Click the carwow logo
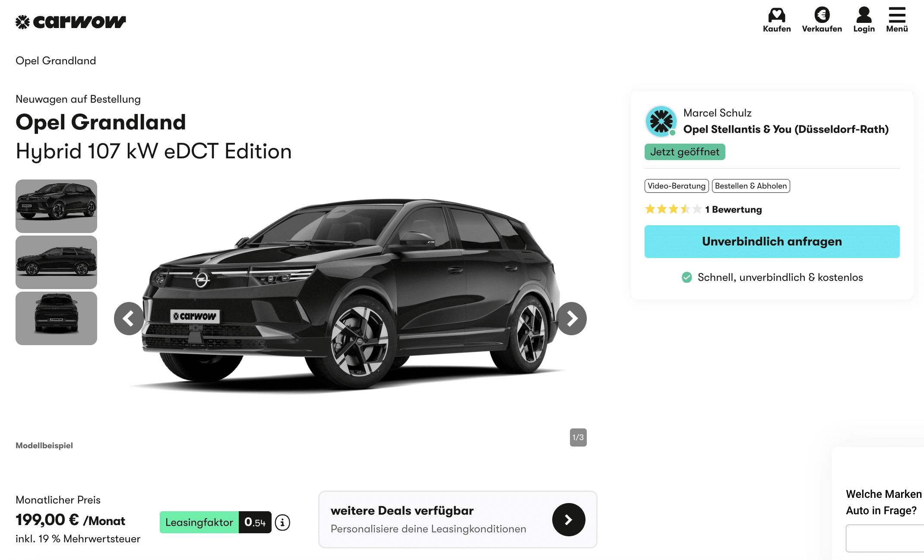 click(x=71, y=22)
